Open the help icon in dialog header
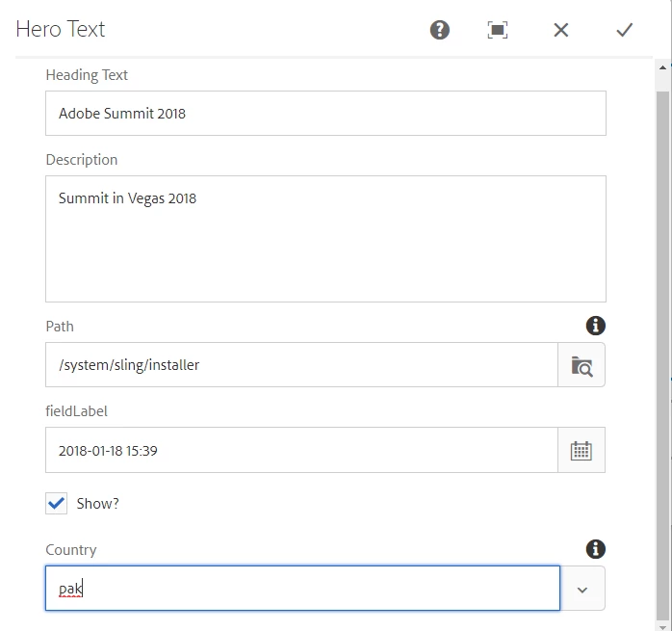Screen dimensions: 672x631 pos(440,30)
